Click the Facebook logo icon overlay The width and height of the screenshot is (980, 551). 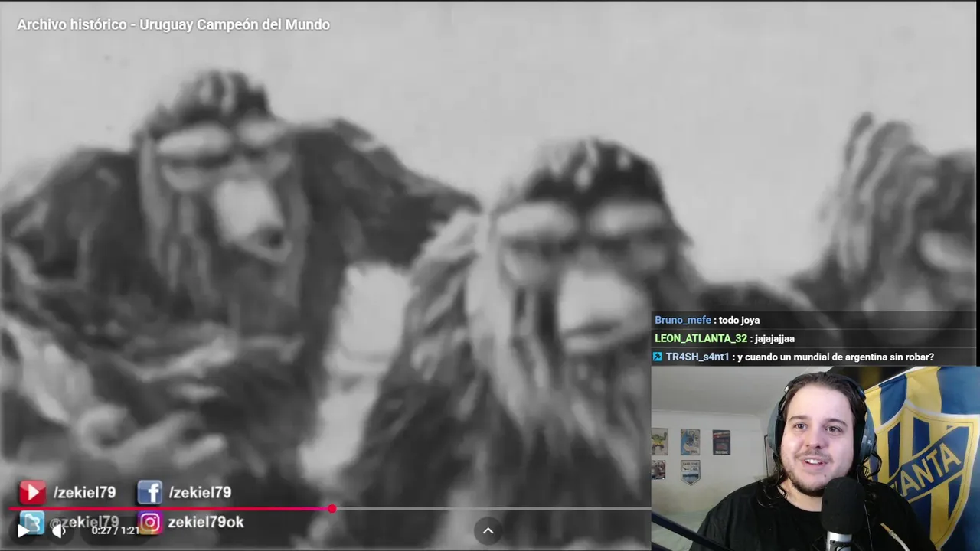point(149,492)
